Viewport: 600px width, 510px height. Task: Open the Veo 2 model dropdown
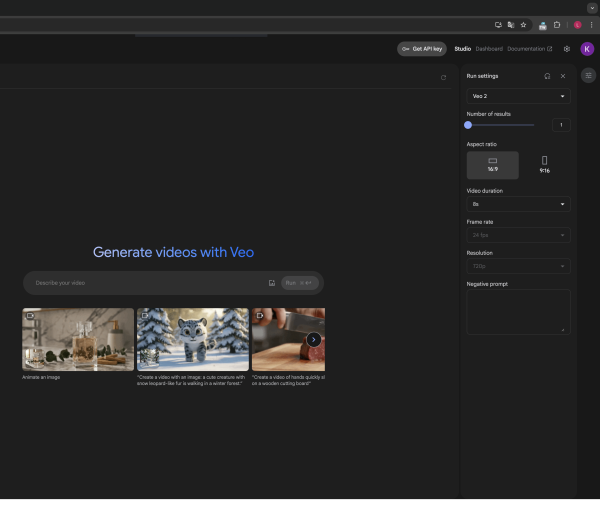518,96
